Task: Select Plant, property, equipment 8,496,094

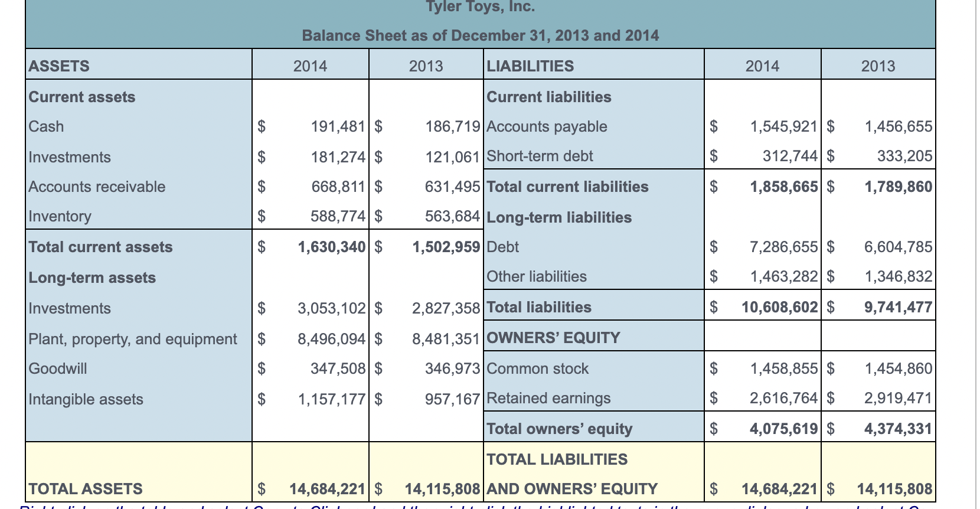Action: [x=332, y=340]
